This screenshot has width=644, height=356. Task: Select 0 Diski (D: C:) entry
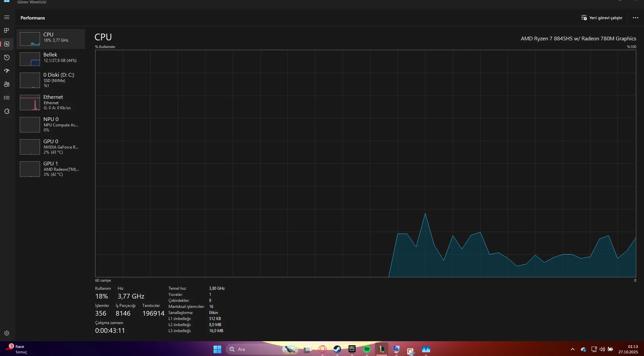(x=51, y=80)
